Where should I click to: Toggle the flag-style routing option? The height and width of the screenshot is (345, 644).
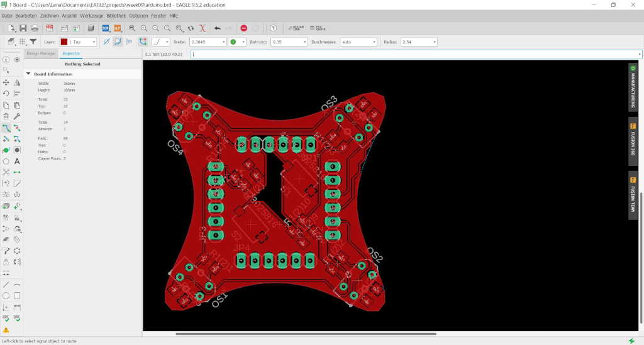[129, 42]
